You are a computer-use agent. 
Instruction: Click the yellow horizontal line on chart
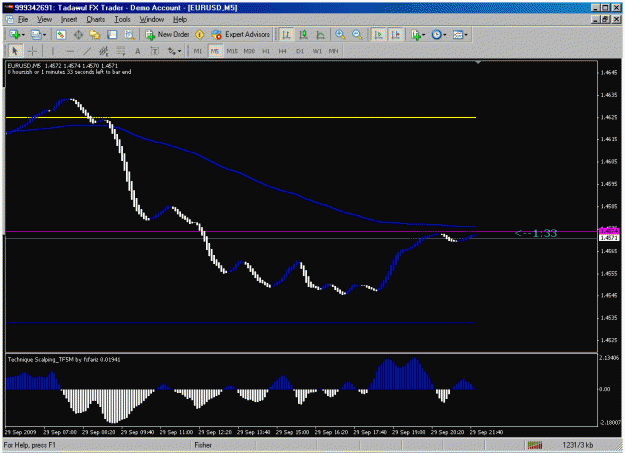[241, 118]
